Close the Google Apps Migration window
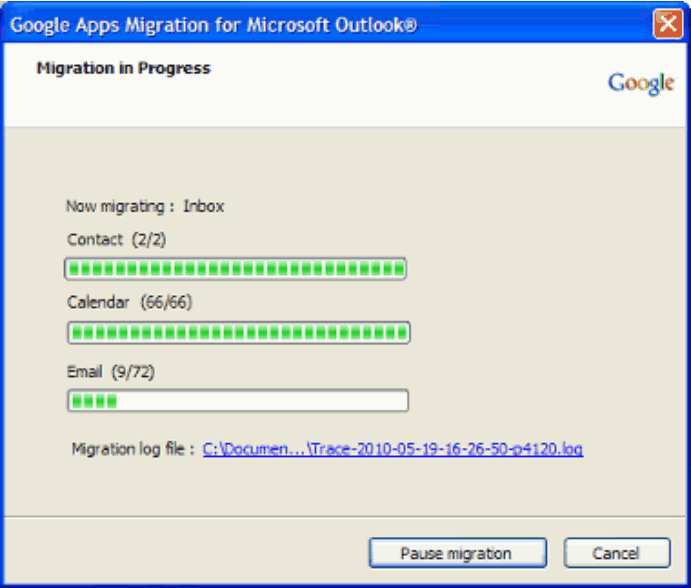Viewport: 691px width, 588px height. (x=668, y=23)
